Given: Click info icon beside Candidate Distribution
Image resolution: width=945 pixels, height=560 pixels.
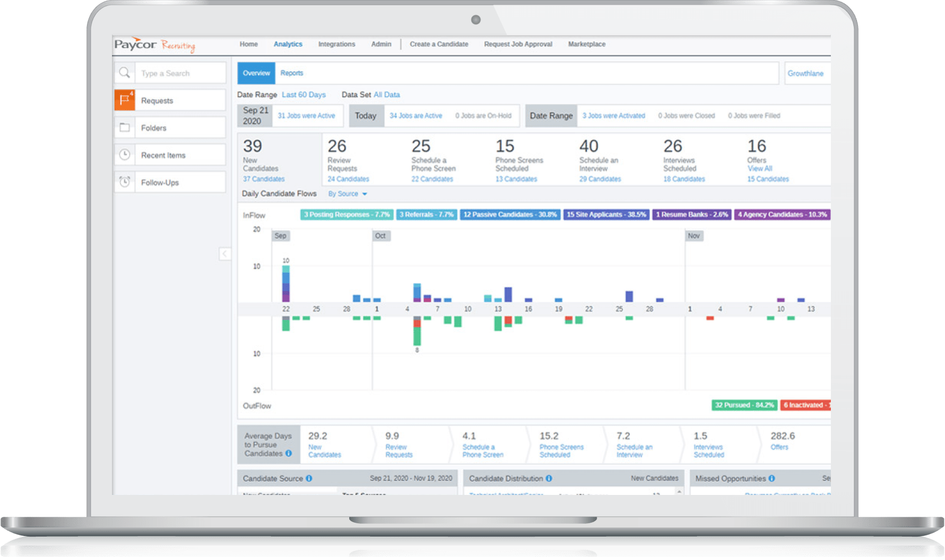Looking at the screenshot, I should pyautogui.click(x=549, y=478).
